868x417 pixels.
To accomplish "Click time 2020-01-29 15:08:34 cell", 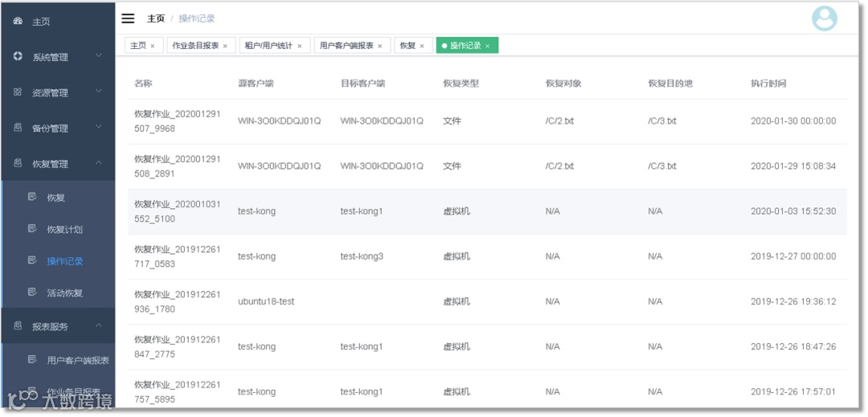I will tap(793, 166).
